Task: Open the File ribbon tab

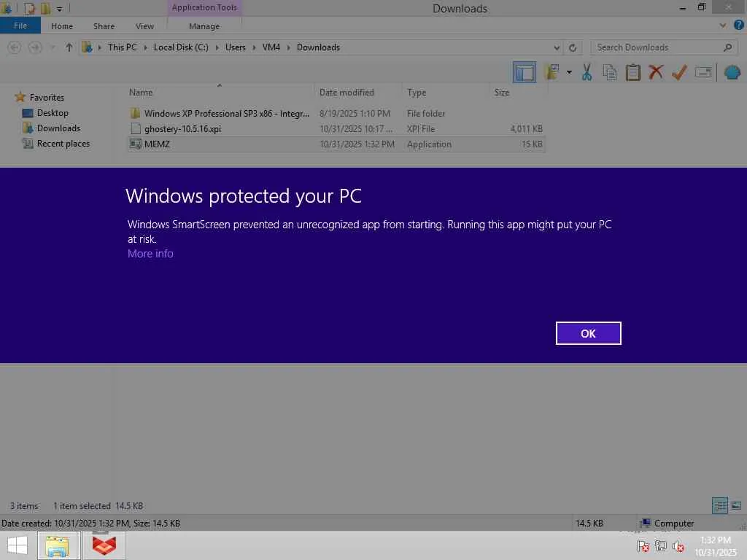Action: click(x=20, y=26)
